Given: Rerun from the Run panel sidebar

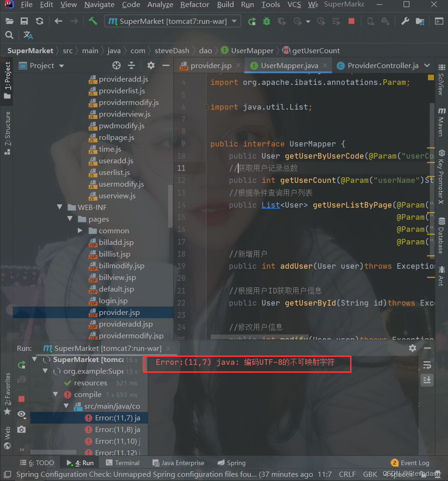Looking at the screenshot, I should coord(21,365).
